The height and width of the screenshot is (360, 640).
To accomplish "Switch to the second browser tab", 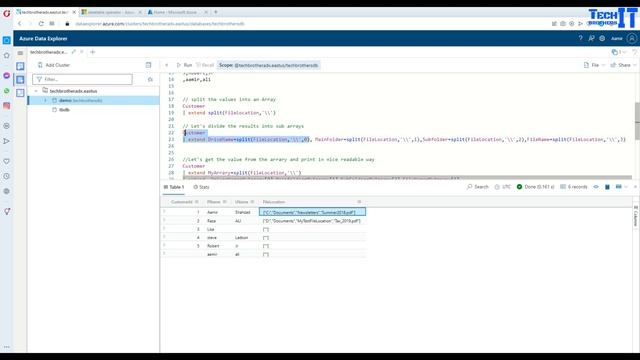I will pyautogui.click(x=111, y=12).
